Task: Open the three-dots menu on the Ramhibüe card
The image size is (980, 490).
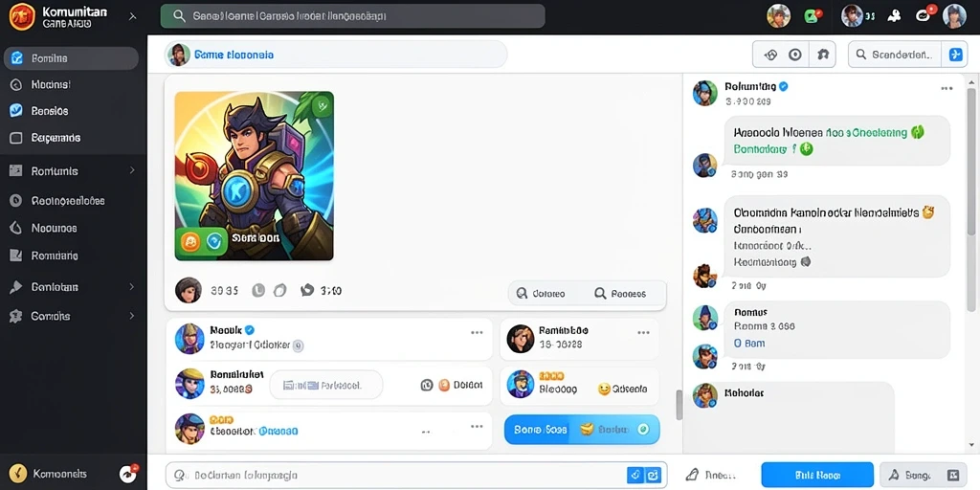Action: pyautogui.click(x=644, y=332)
